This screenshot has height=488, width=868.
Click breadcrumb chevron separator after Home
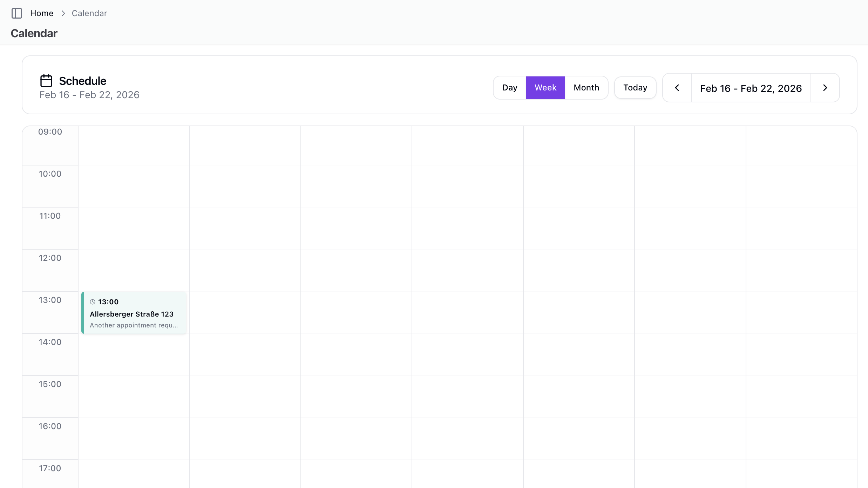[63, 13]
